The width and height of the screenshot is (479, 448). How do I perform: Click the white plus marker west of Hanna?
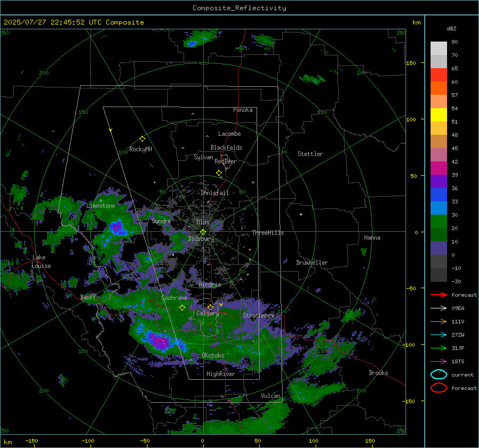[x=301, y=214]
